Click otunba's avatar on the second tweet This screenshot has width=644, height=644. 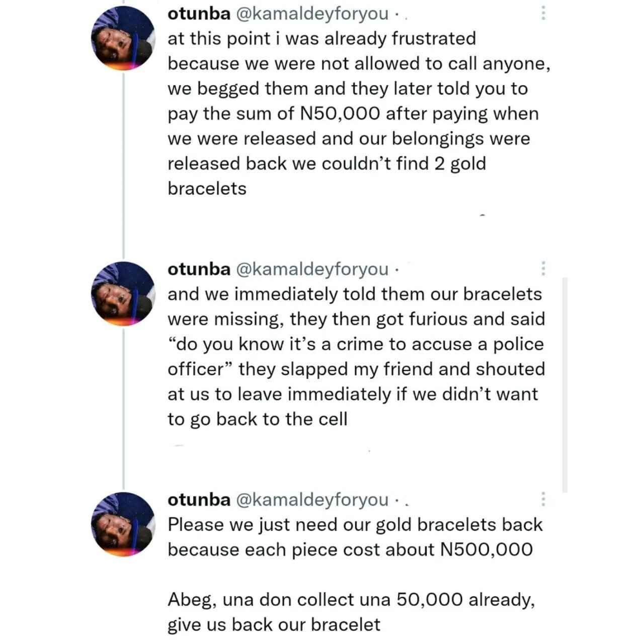click(123, 294)
